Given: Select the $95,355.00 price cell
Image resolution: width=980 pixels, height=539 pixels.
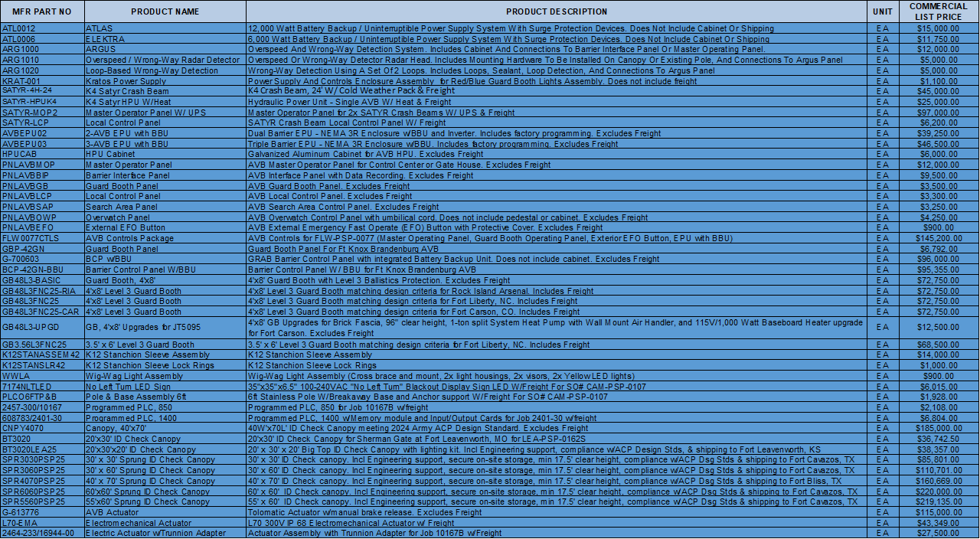Looking at the screenshot, I should [x=939, y=269].
